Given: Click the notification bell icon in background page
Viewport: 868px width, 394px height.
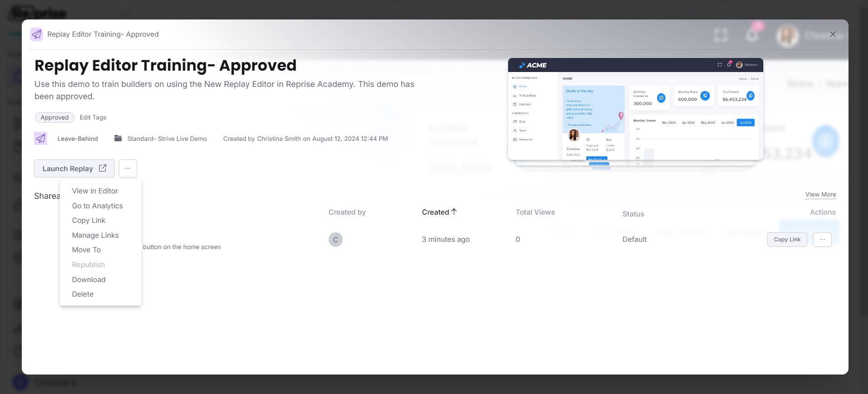Looking at the screenshot, I should click(752, 35).
